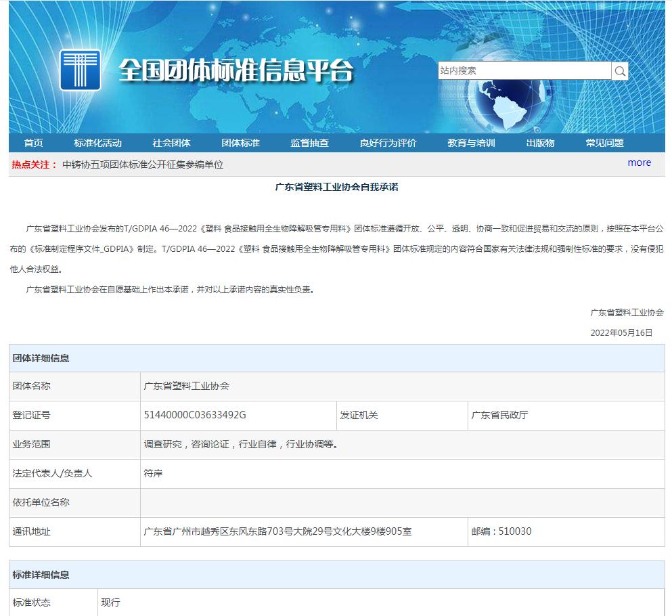Open the 常见问题 page
Viewport: 672px width, 616px height.
point(605,143)
